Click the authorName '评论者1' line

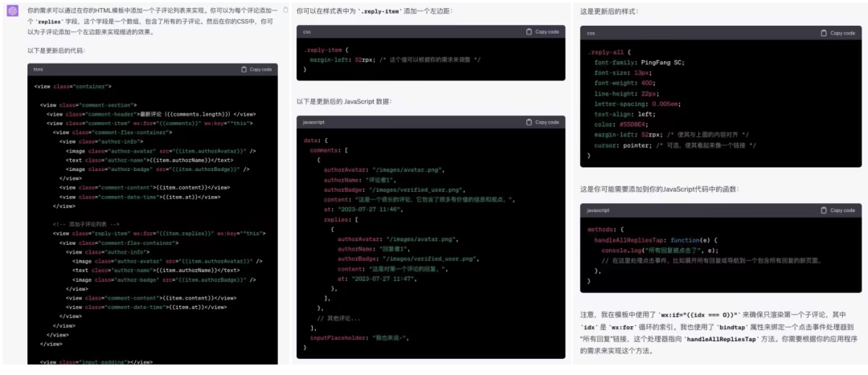coord(362,180)
